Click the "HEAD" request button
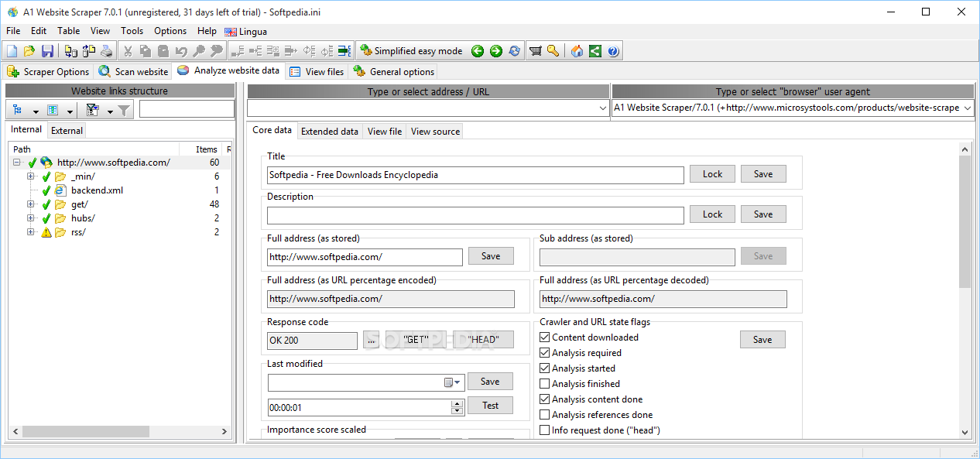 pyautogui.click(x=483, y=340)
